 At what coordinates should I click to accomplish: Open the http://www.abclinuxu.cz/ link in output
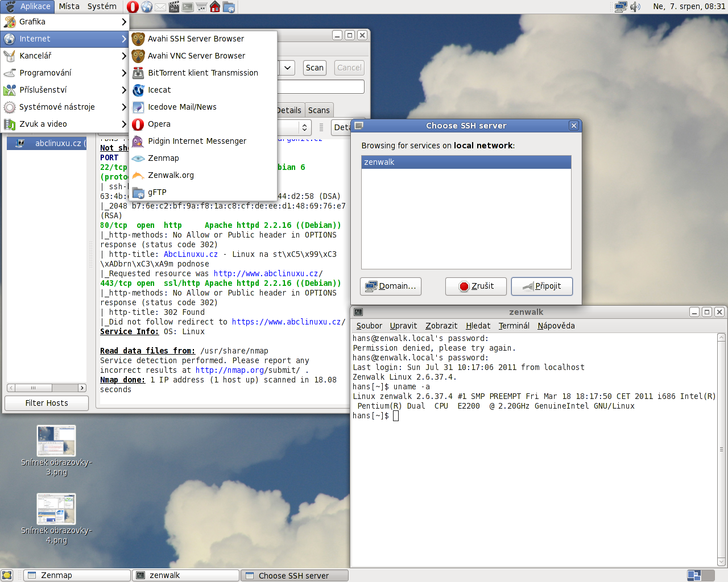click(268, 273)
